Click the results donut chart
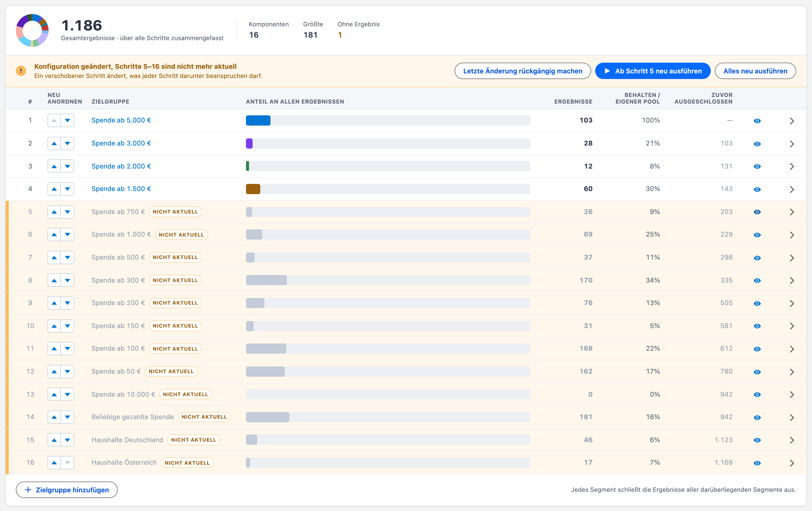Screen dimensions: 812x511 (x=32, y=30)
